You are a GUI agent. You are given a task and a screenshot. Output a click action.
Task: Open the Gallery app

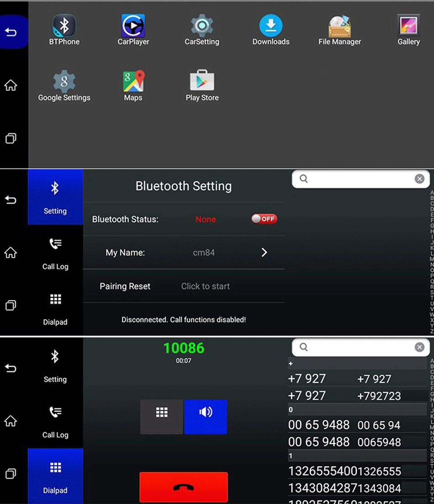click(408, 27)
